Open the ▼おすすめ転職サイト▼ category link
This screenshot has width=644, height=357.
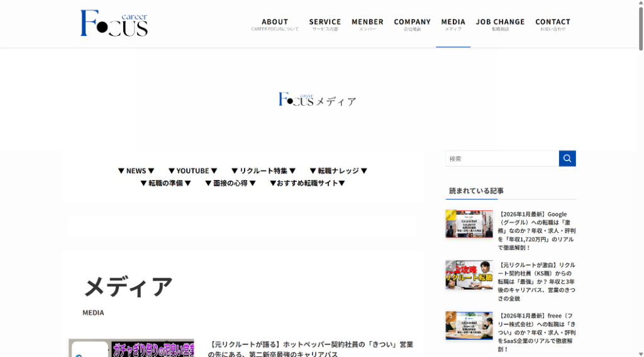(308, 183)
